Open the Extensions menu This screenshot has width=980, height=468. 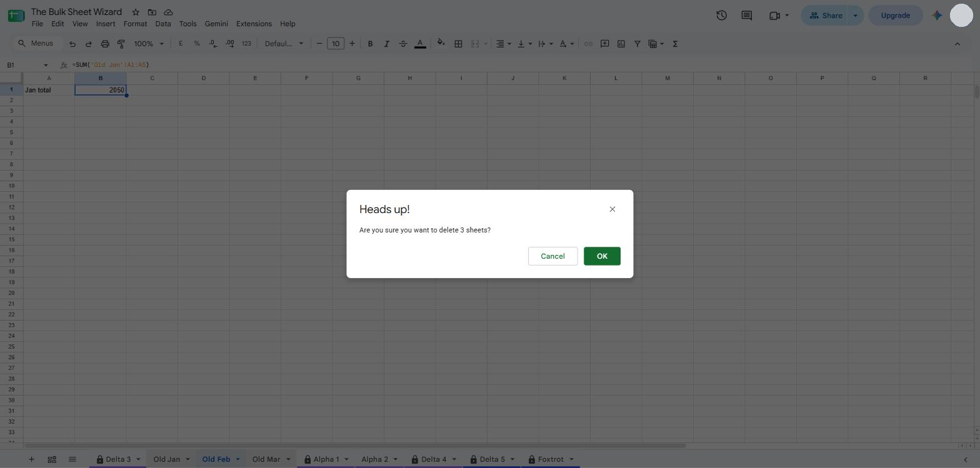(254, 24)
